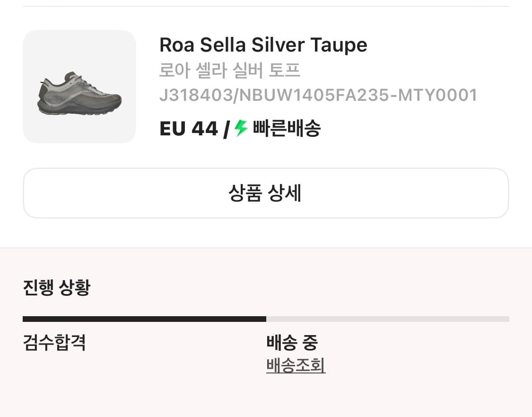532x417 pixels.
Task: Click the unfilled portion of the progress bar
Action: click(388, 318)
